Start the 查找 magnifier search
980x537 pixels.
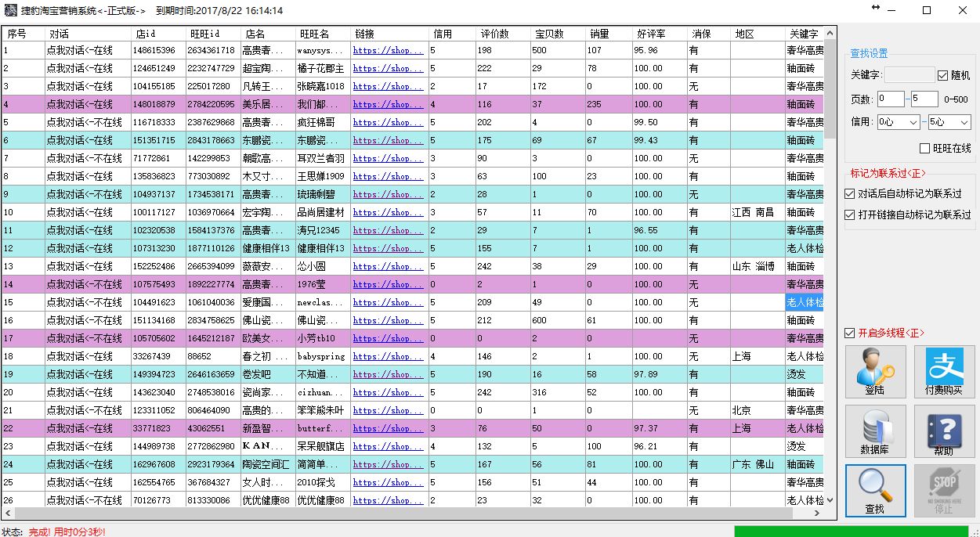point(875,491)
